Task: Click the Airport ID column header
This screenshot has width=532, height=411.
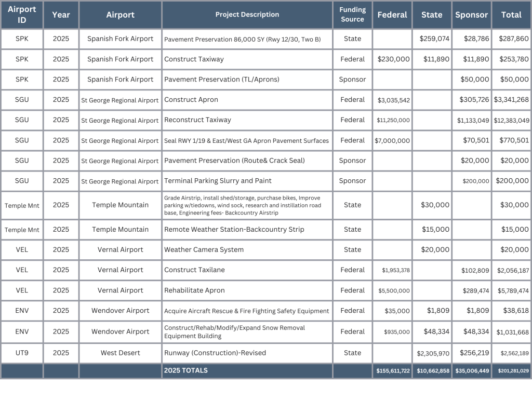Action: (22, 15)
